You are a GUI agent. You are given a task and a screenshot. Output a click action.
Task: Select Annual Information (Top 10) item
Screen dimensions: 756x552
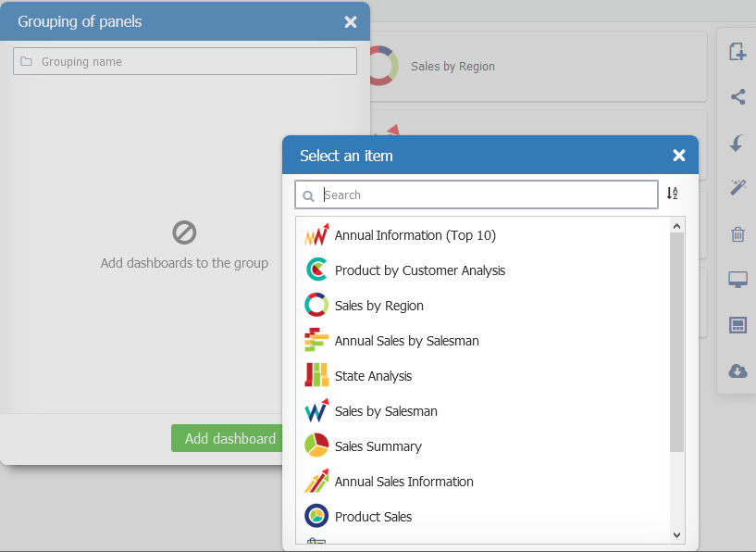pos(415,235)
